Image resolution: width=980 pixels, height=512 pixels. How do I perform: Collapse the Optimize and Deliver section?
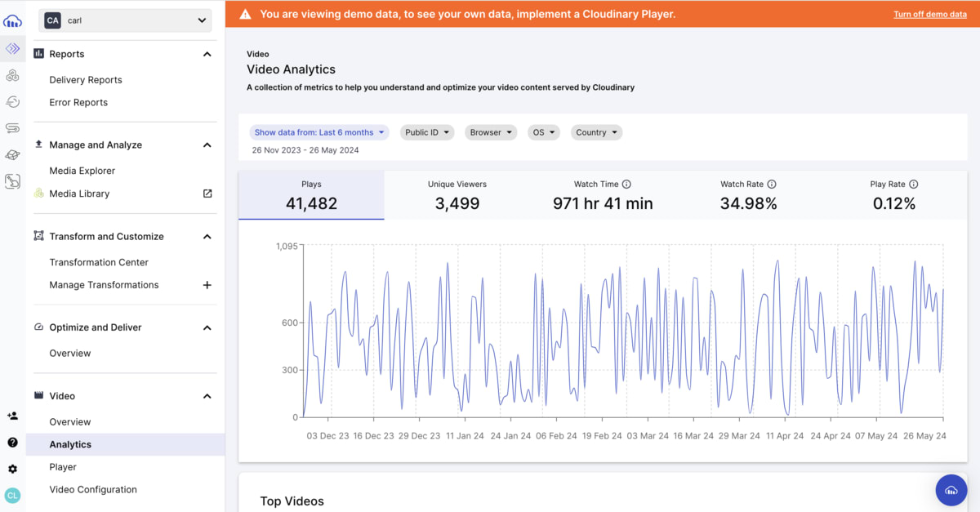coord(207,327)
